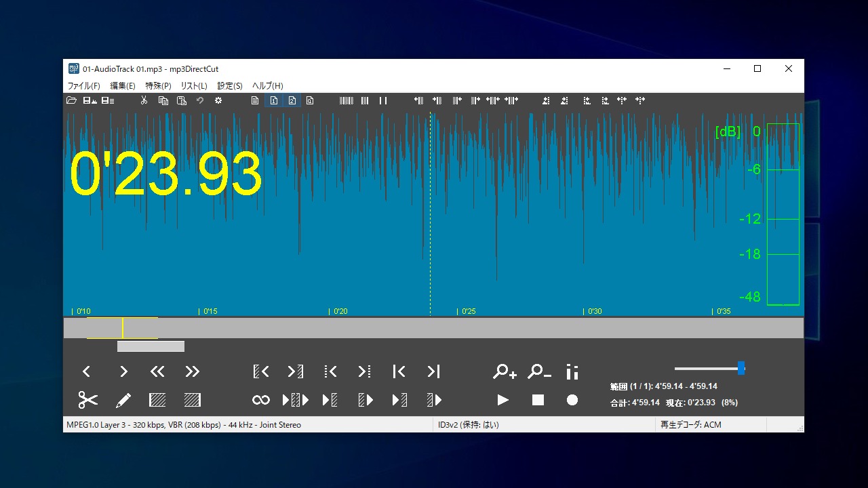Open the 設定(S) menu
The width and height of the screenshot is (868, 488).
pyautogui.click(x=230, y=86)
